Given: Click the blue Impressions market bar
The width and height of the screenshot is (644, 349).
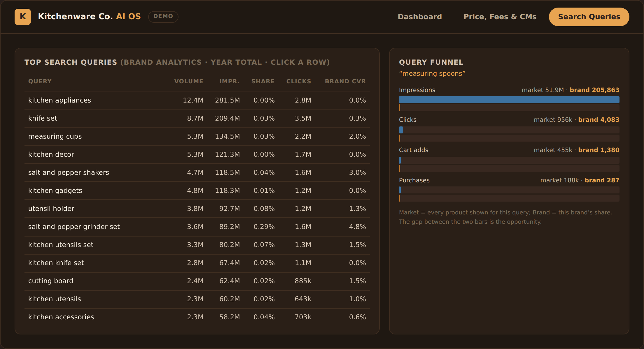Looking at the screenshot, I should (x=509, y=100).
